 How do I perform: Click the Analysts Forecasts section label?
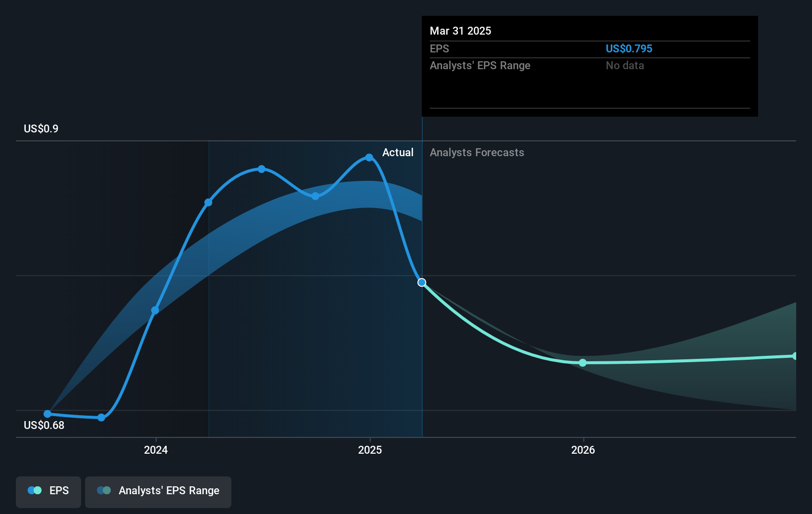(x=477, y=152)
